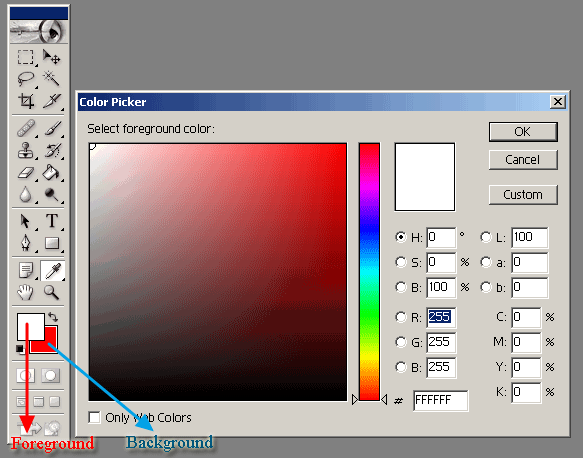
Task: Choose Full Screen Mode with menu bar icon
Action: tap(38, 401)
